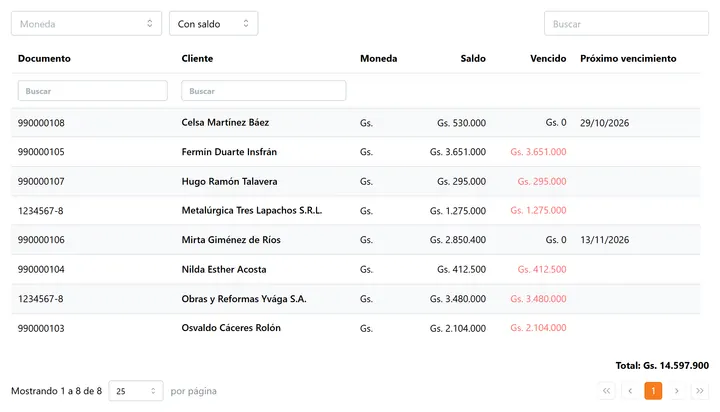Focus the Cliente column Buscar filter
Screen dimensions: 720x412
coord(264,91)
